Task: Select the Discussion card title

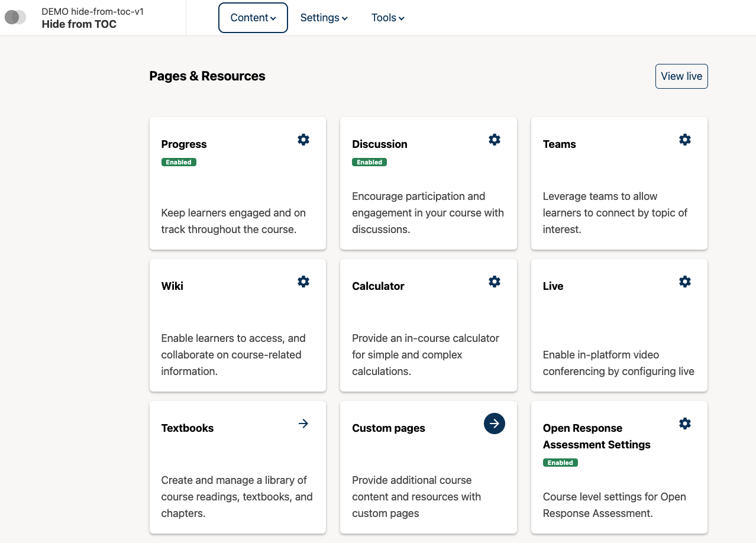Action: 380,144
